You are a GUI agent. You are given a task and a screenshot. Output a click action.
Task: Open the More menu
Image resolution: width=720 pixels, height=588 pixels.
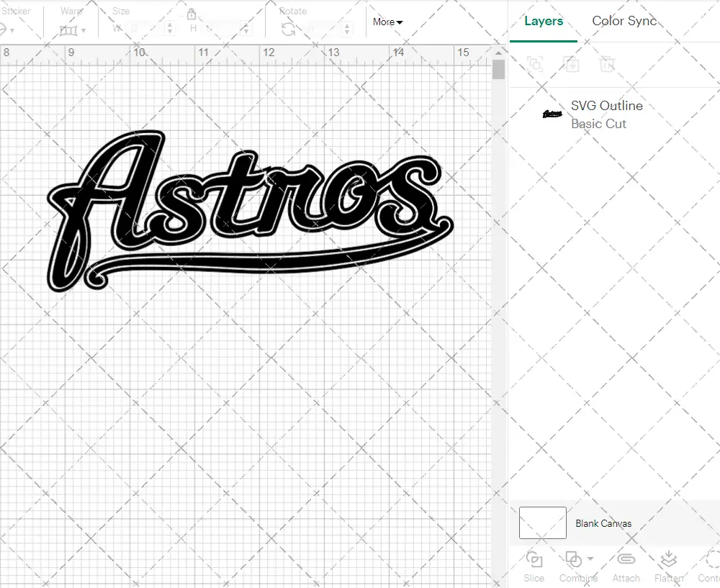[x=387, y=22]
